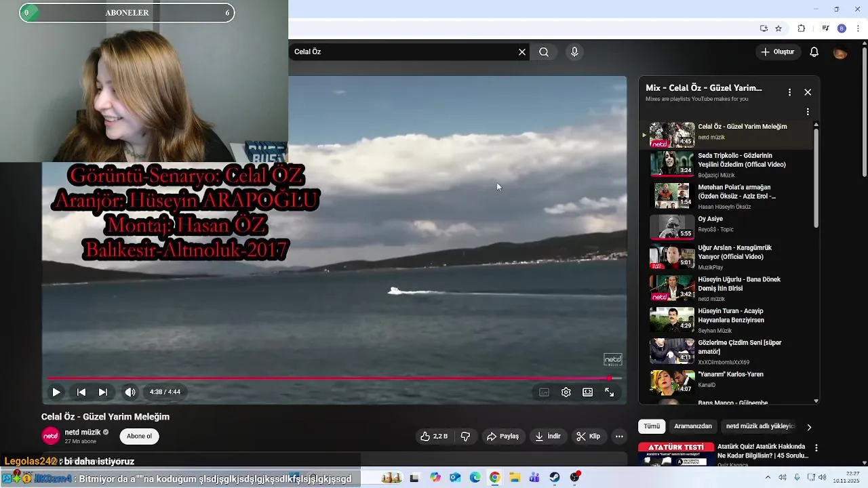Screen dimensions: 868x488
Task: Click the Oluştur create button
Action: 778,52
